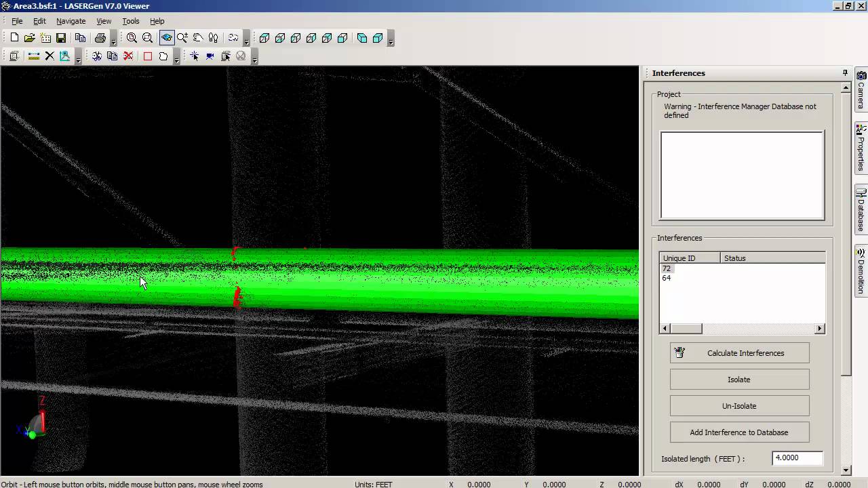Click the Isolate button
Image resolution: width=868 pixels, height=488 pixels.
(x=739, y=380)
